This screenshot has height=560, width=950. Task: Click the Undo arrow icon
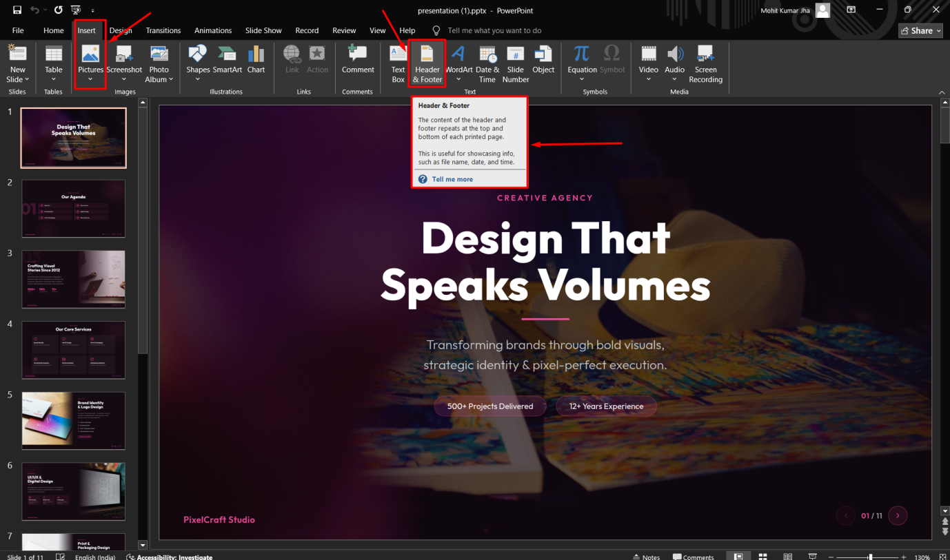(34, 10)
